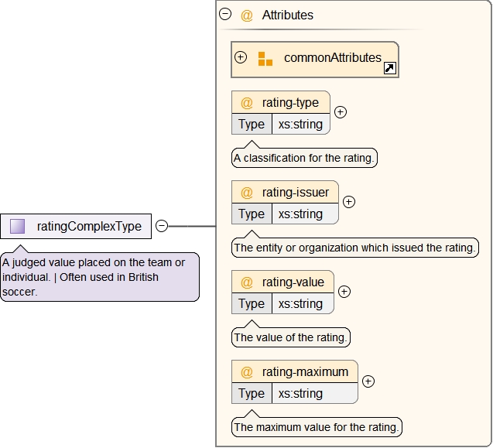Click the @ icon of rating-maximum
This screenshot has width=493, height=448.
click(247, 372)
